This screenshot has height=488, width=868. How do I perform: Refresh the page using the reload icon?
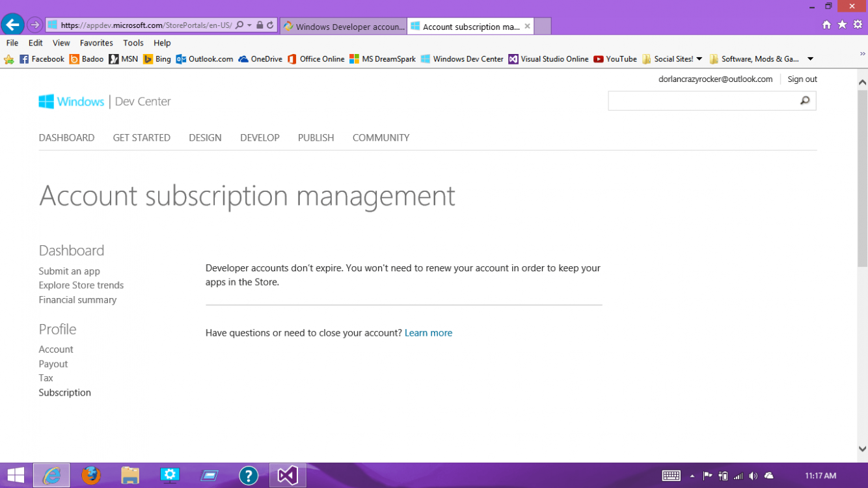(x=270, y=25)
